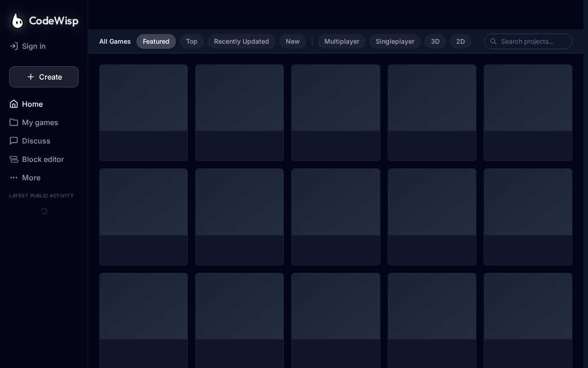588x368 pixels.
Task: Select the Featured tab
Action: 156,41
